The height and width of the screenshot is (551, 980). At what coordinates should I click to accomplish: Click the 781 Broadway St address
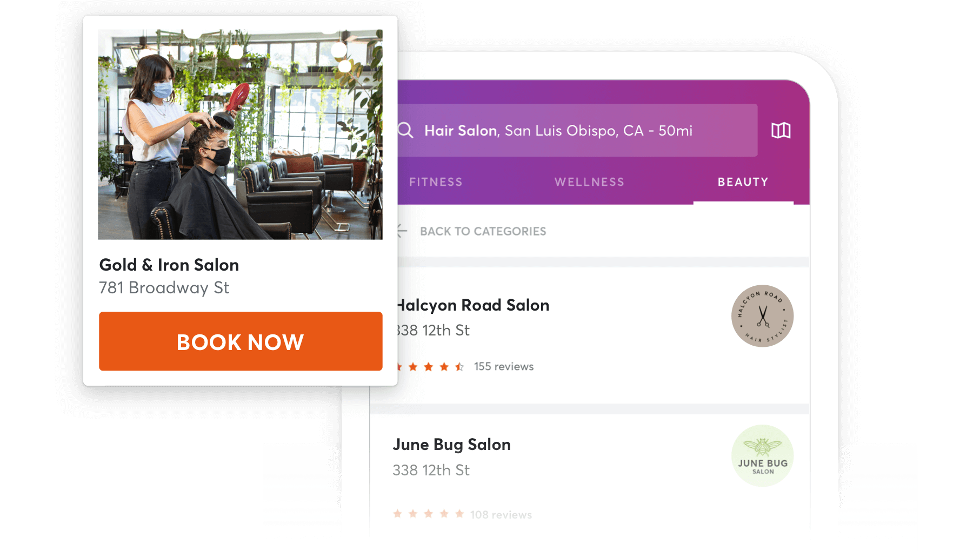point(164,288)
